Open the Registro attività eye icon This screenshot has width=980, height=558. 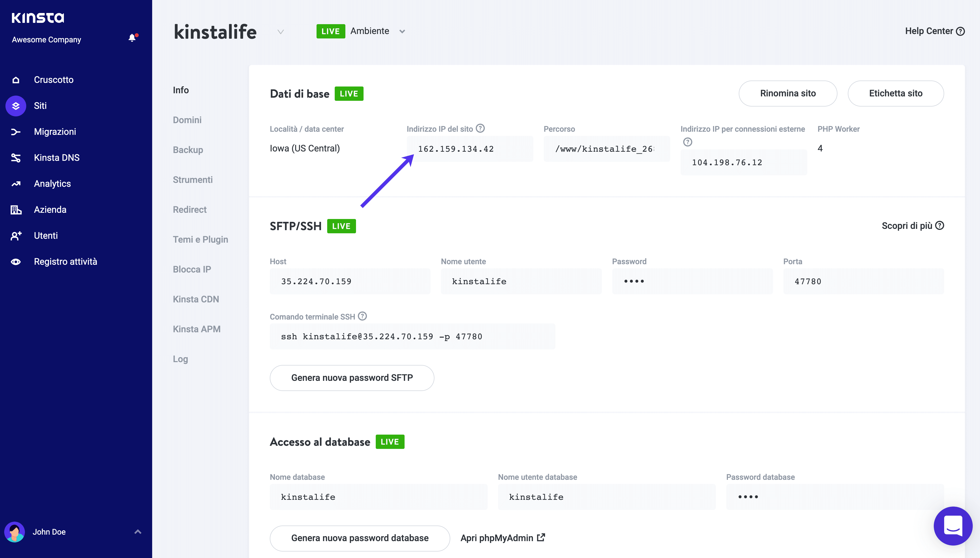pos(16,261)
